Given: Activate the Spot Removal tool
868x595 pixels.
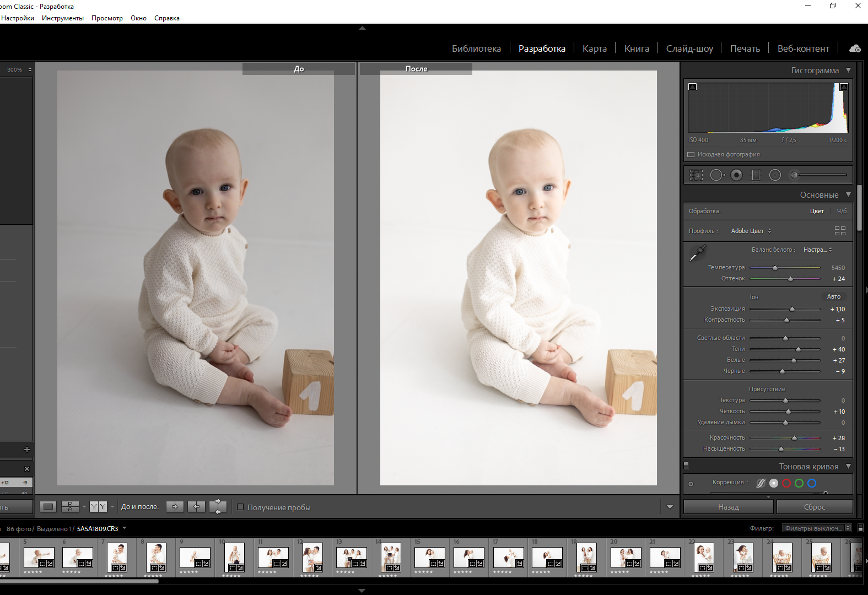Looking at the screenshot, I should 716,175.
